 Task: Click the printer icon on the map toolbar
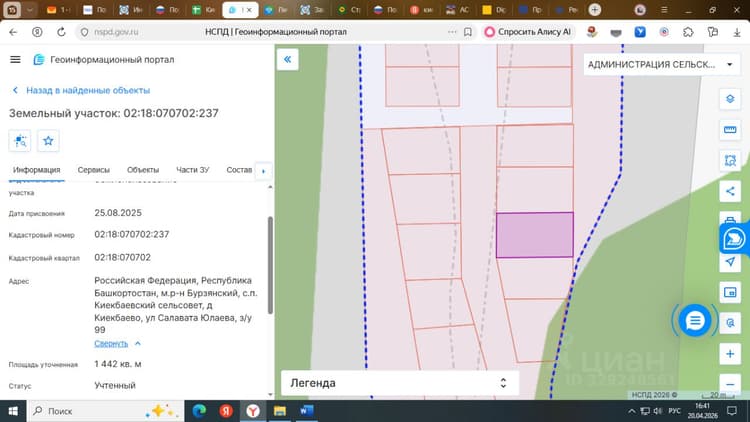(x=730, y=220)
